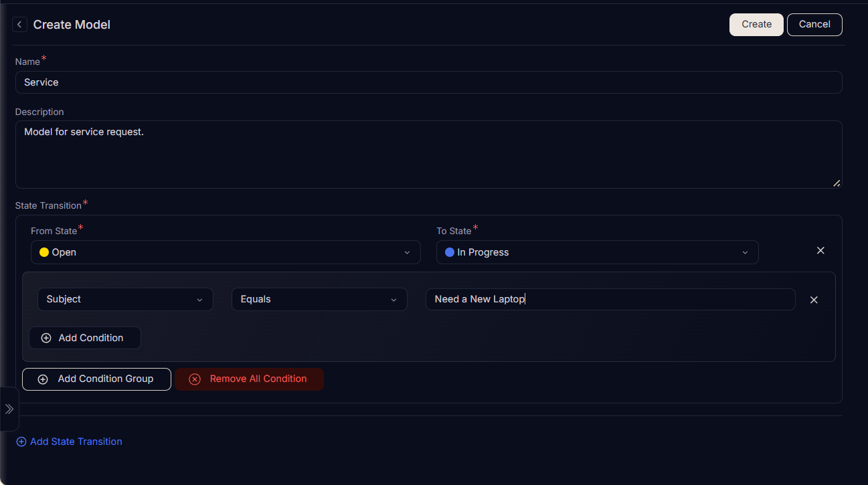
Task: Click the plus icon in Add Condition
Action: click(46, 338)
